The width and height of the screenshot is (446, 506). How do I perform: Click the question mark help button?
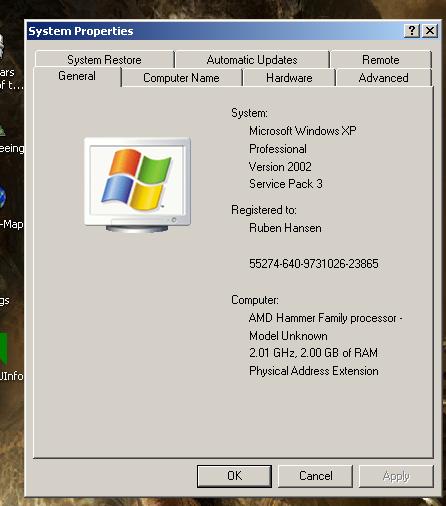(412, 31)
